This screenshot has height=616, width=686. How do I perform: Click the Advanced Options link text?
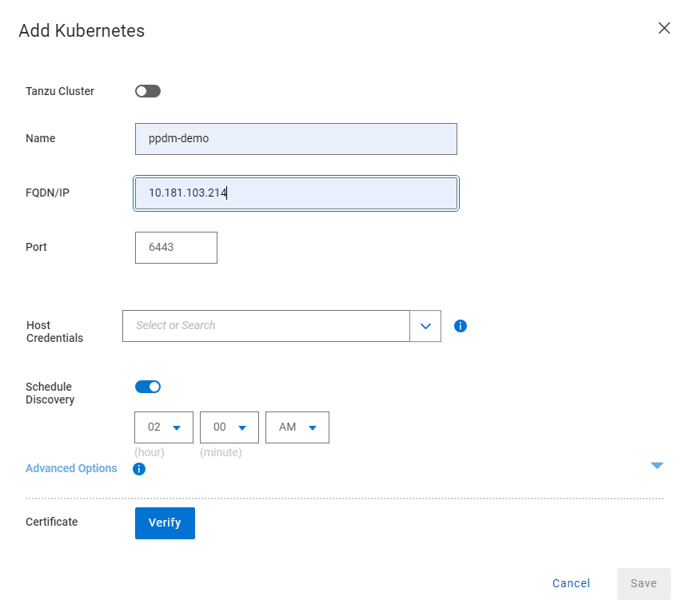click(x=71, y=469)
